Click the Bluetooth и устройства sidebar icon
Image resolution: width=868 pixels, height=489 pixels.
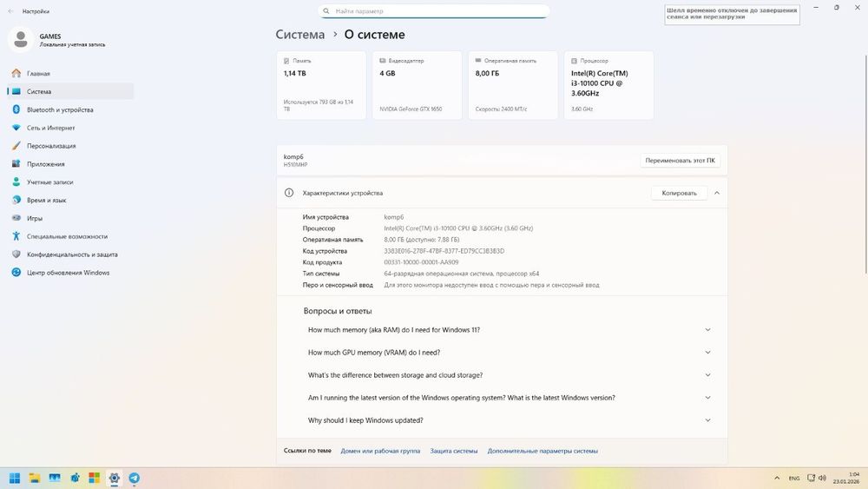pos(16,109)
